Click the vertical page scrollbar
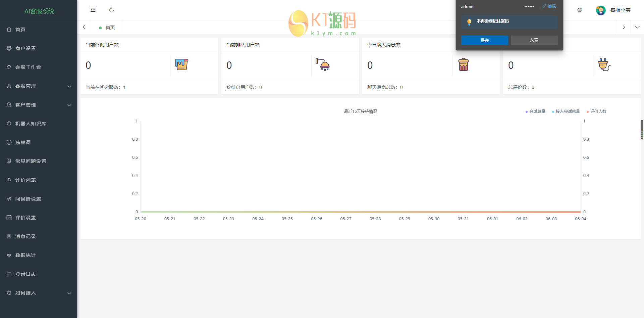The height and width of the screenshot is (318, 644). pos(642,129)
